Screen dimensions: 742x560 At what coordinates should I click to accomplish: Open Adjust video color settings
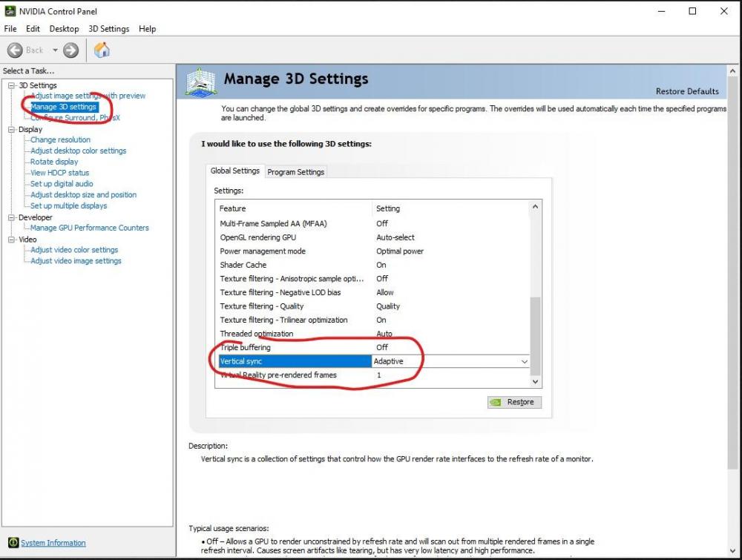74,250
